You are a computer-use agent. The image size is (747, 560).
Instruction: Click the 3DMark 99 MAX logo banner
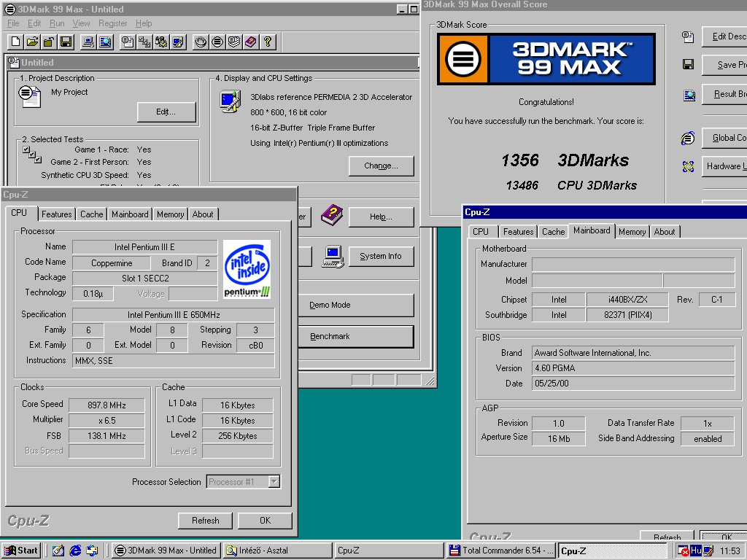pyautogui.click(x=546, y=59)
